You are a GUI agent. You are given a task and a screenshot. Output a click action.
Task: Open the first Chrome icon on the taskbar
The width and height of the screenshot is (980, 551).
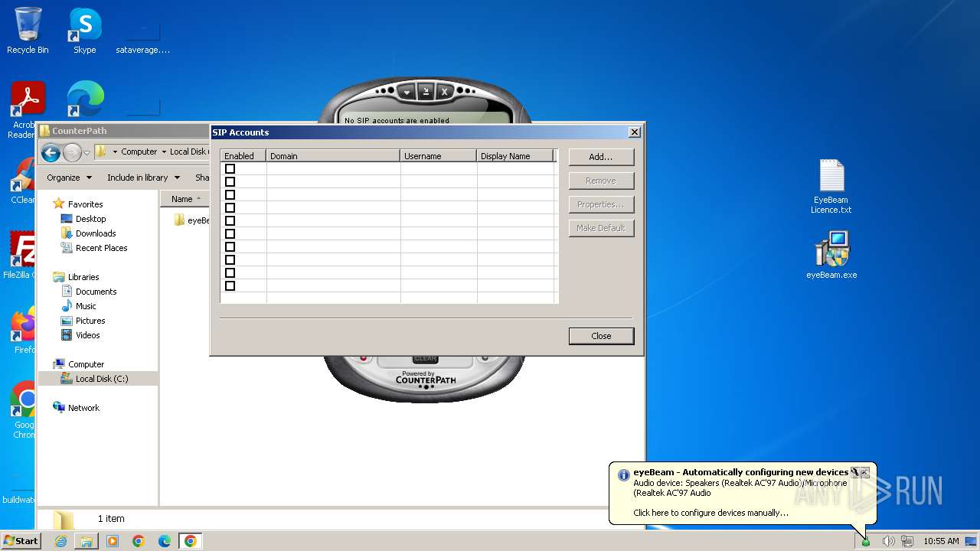(139, 541)
